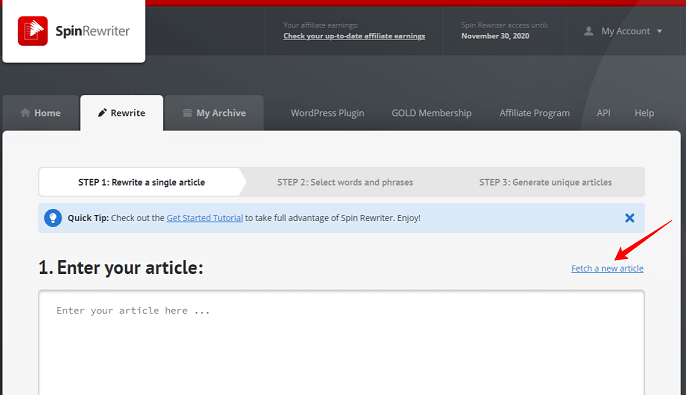Click the SpinRewriter wordmark text
The image size is (686, 395).
point(92,31)
